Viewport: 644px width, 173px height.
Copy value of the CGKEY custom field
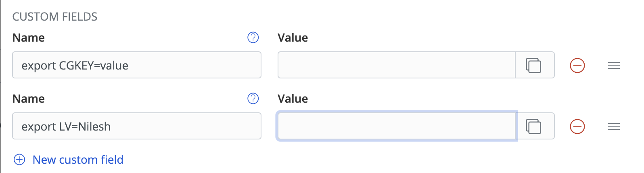pos(533,65)
